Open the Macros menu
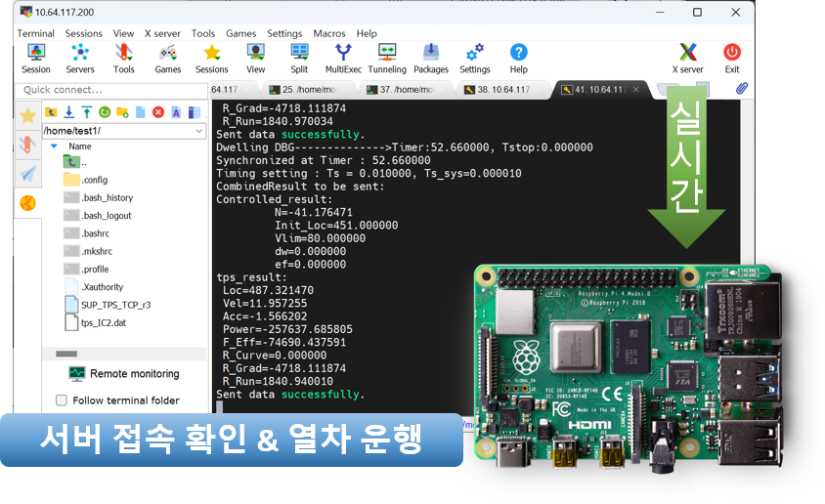This screenshot has width=825, height=504. point(329,33)
